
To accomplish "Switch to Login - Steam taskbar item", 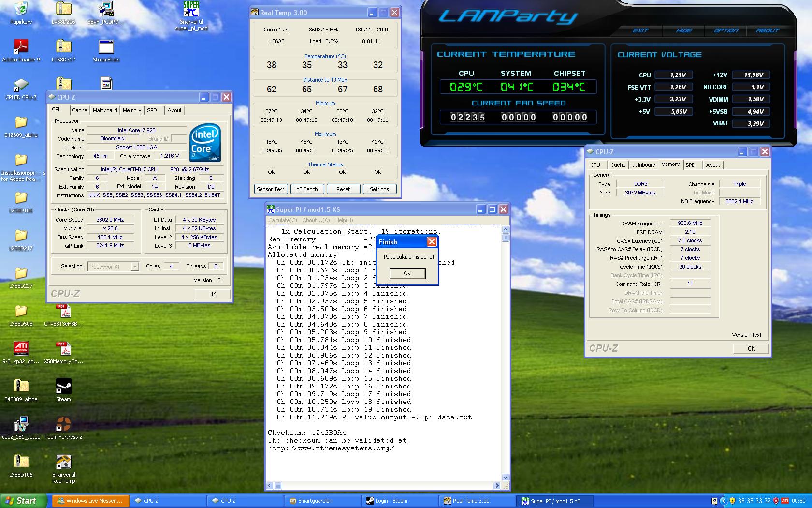I will [399, 501].
